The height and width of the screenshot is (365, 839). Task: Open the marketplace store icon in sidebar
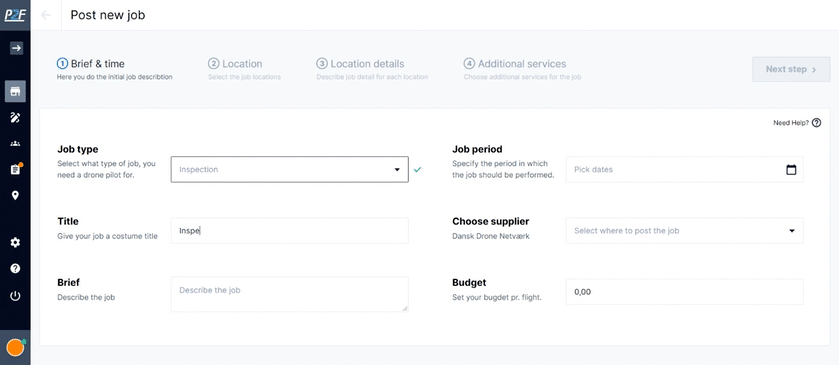[15, 92]
